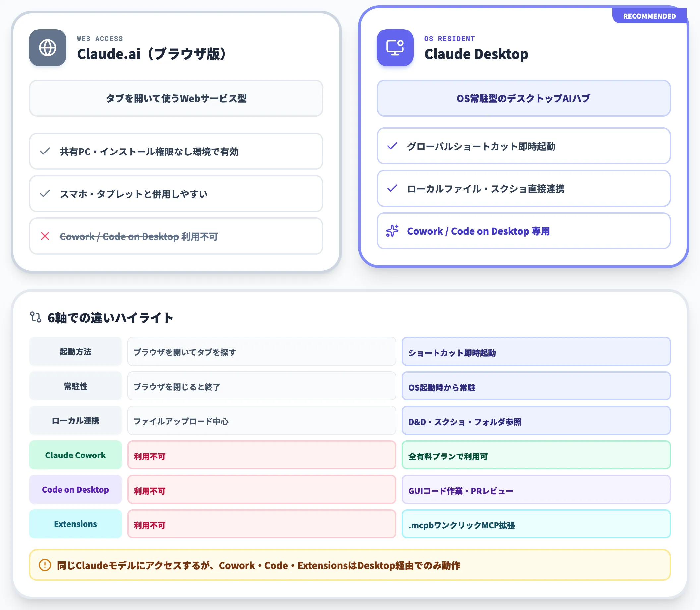
Task: Click the Cowork / Code on Desktop 専用 text
Action: coord(479,231)
